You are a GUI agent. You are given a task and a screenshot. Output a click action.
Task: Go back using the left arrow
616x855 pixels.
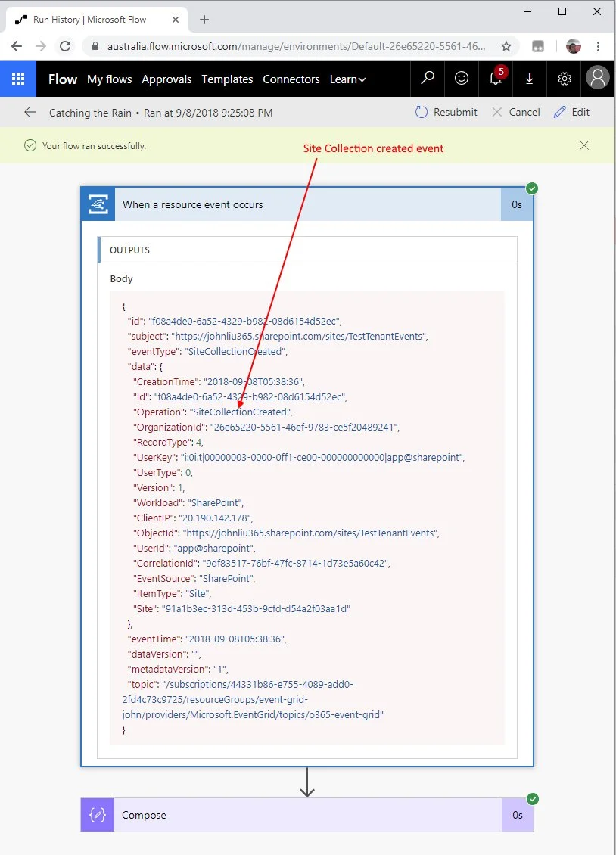click(x=30, y=113)
